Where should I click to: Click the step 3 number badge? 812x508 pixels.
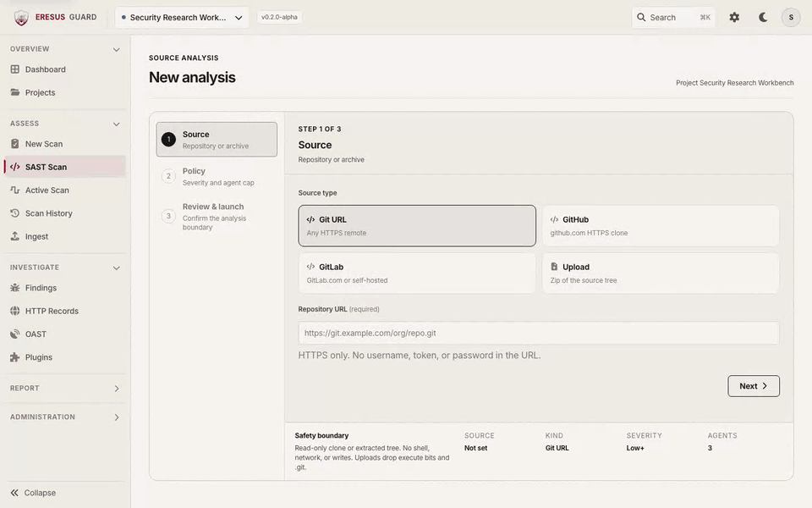point(168,216)
